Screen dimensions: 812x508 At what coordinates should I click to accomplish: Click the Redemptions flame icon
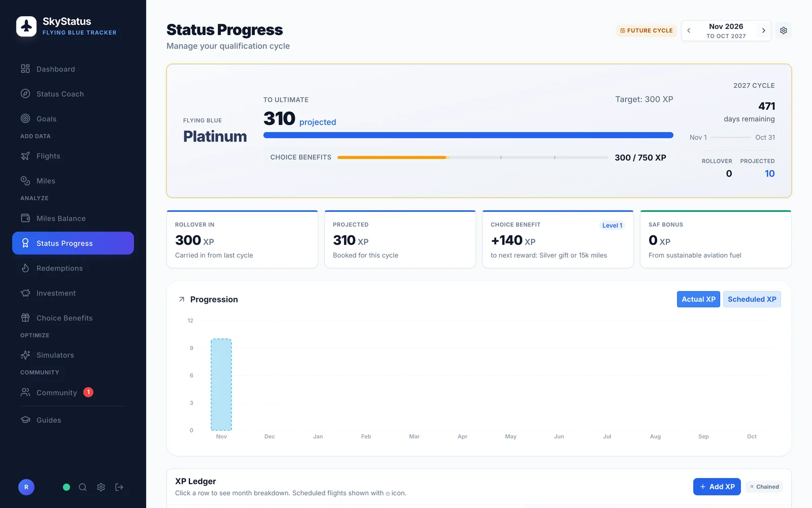[25, 268]
